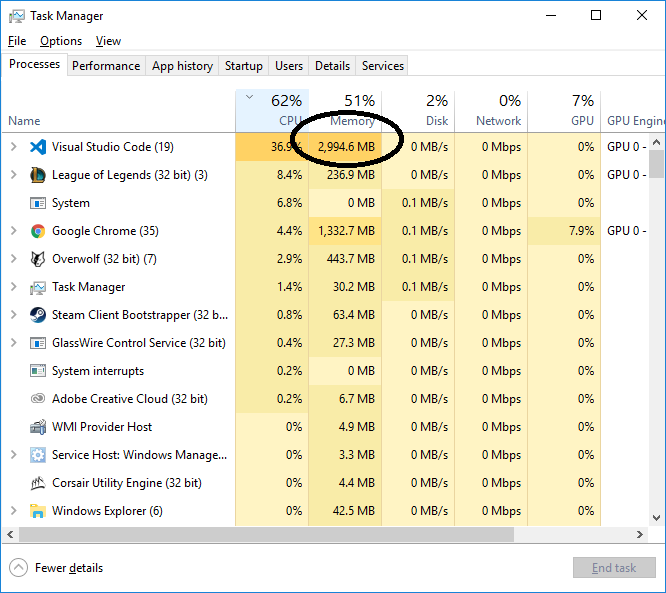Select the 8.4% CPU cell
This screenshot has height=593, width=666.
pos(272,175)
